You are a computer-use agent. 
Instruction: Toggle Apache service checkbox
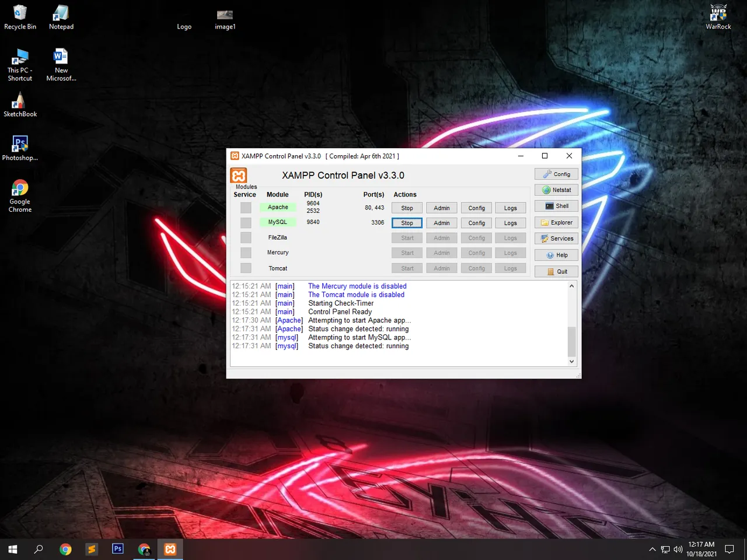click(246, 208)
